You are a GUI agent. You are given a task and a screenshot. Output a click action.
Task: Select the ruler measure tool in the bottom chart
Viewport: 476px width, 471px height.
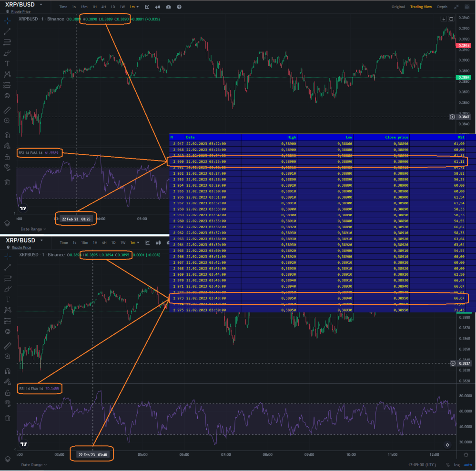pyautogui.click(x=8, y=346)
